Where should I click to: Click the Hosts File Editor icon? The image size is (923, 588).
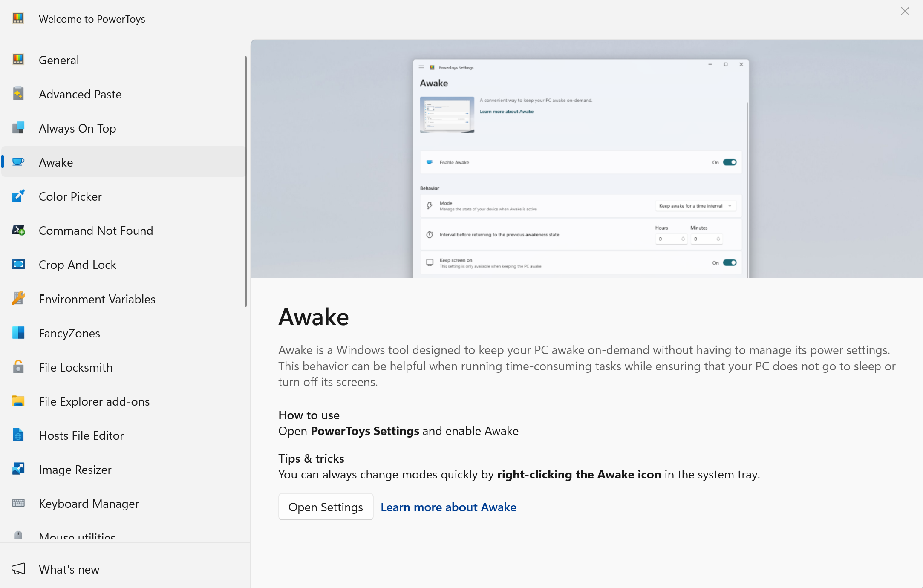[x=18, y=435]
